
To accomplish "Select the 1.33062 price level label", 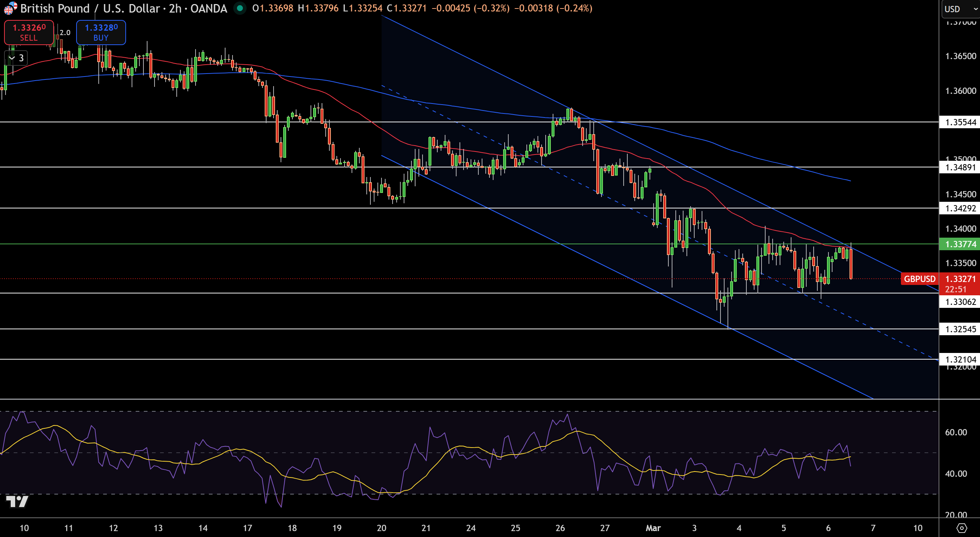I will pos(960,302).
